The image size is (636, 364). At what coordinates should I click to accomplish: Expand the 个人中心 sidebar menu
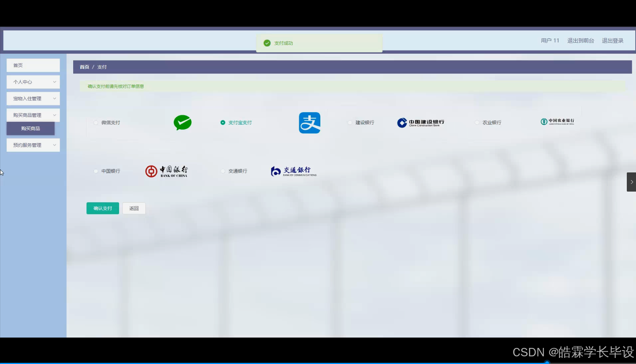point(33,82)
